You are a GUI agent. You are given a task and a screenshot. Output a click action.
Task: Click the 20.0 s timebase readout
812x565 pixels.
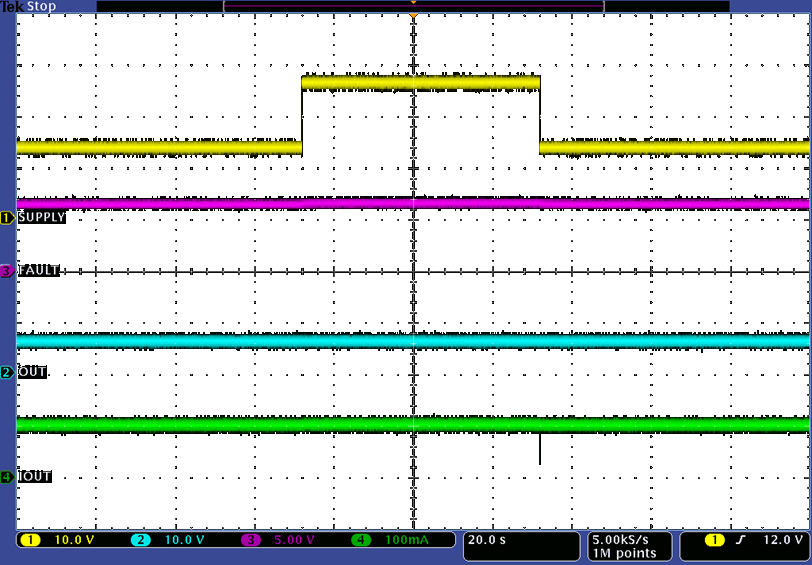click(487, 540)
